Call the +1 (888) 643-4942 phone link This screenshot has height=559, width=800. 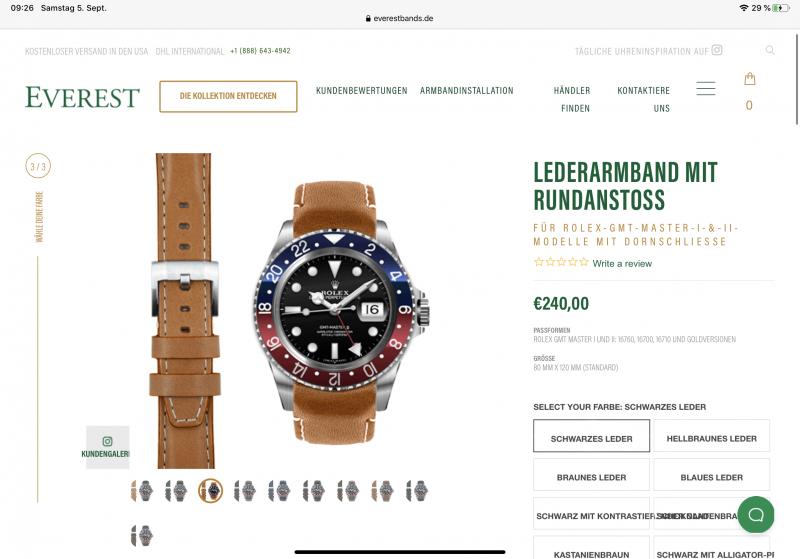click(260, 51)
